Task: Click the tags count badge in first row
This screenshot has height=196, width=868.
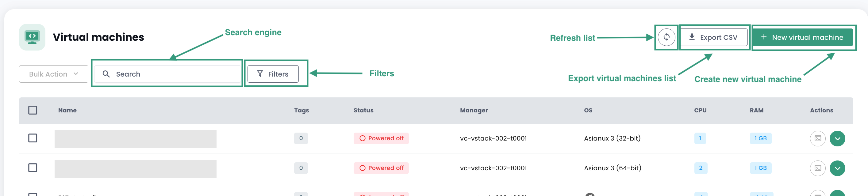Action: click(x=301, y=138)
